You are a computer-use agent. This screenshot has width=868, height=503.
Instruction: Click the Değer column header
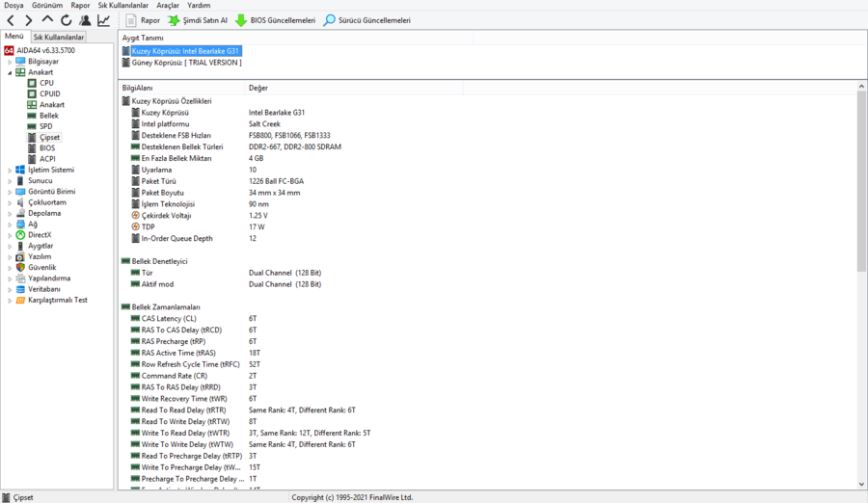pyautogui.click(x=354, y=88)
